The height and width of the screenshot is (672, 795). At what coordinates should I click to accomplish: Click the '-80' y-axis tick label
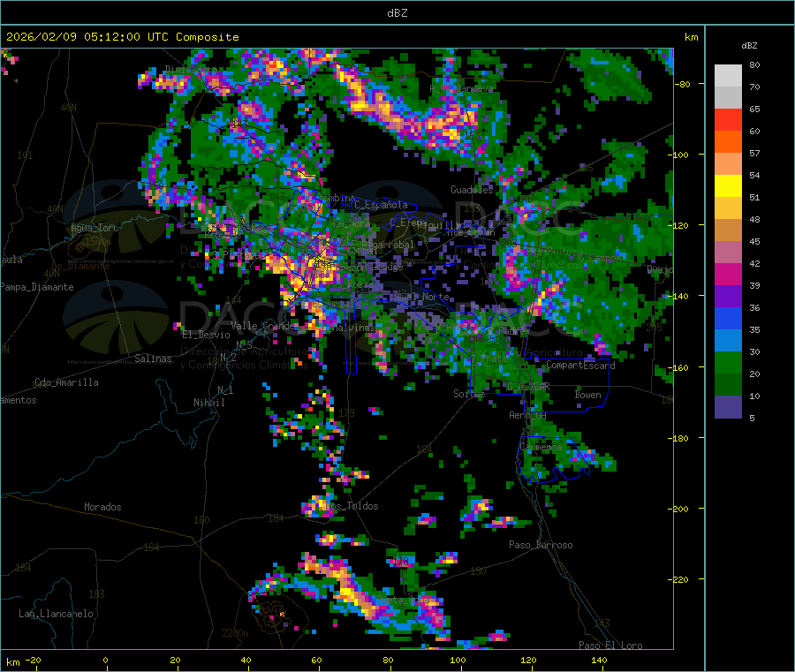pos(682,84)
